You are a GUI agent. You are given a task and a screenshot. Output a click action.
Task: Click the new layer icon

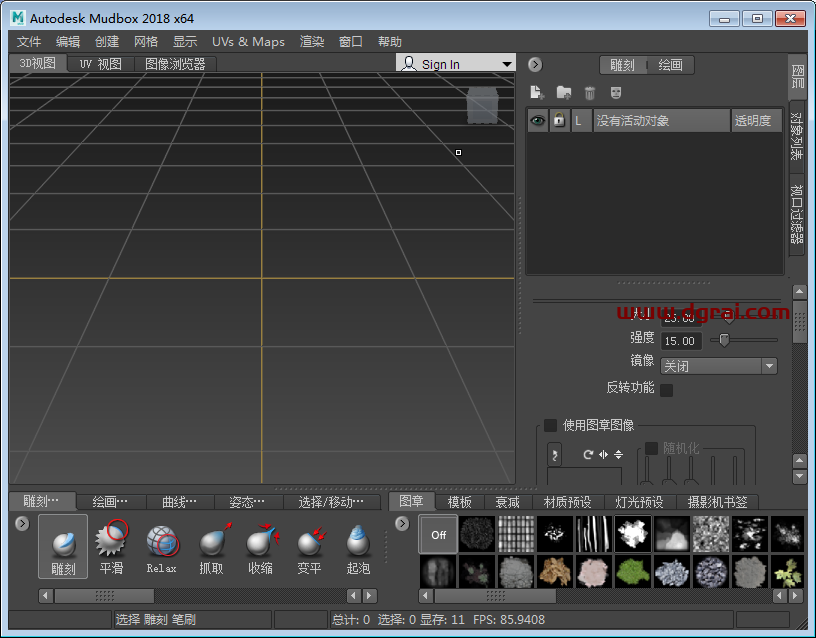[537, 93]
